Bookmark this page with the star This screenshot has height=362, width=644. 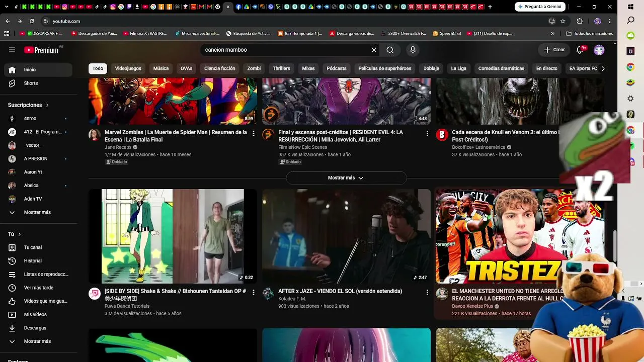click(x=562, y=21)
